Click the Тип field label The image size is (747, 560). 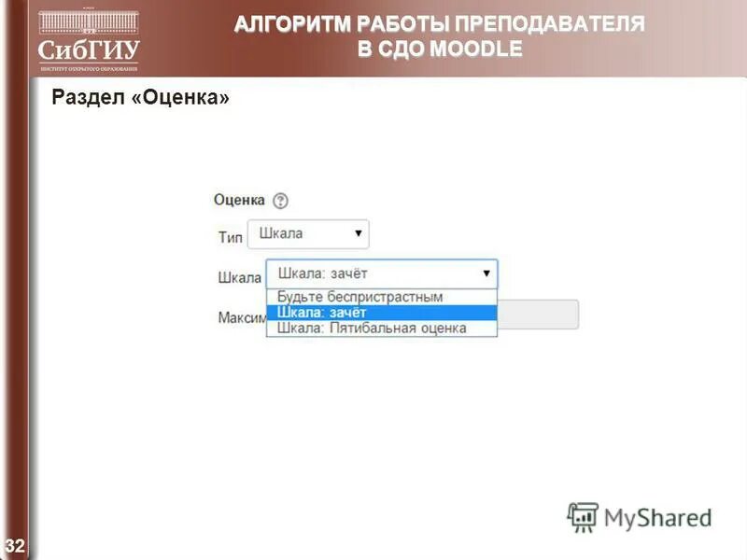coord(224,232)
